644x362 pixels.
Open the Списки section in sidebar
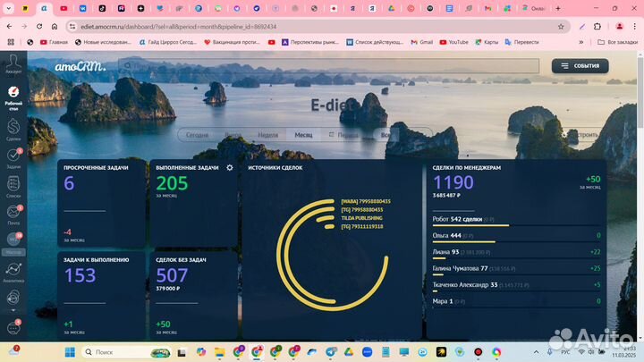13,186
